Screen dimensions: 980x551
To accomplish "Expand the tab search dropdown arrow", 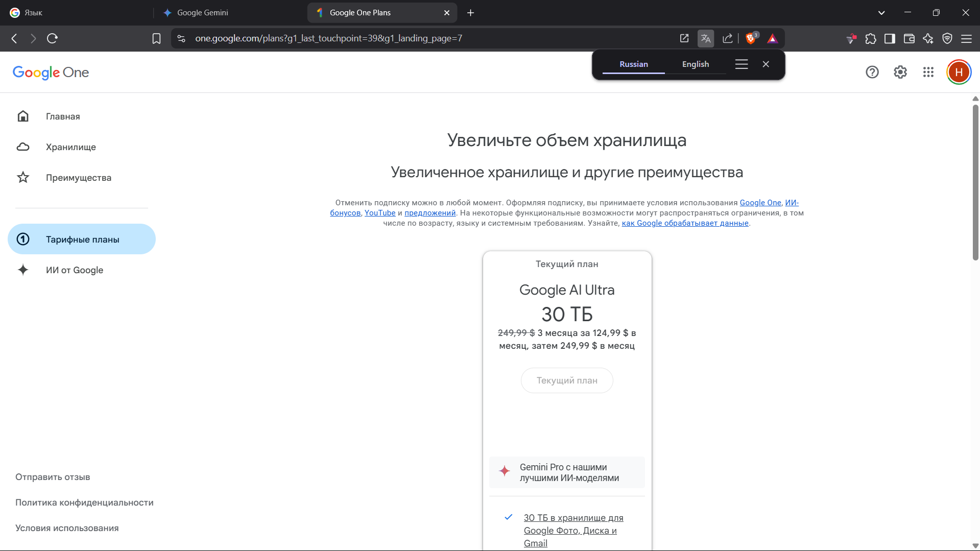I will coord(881,13).
